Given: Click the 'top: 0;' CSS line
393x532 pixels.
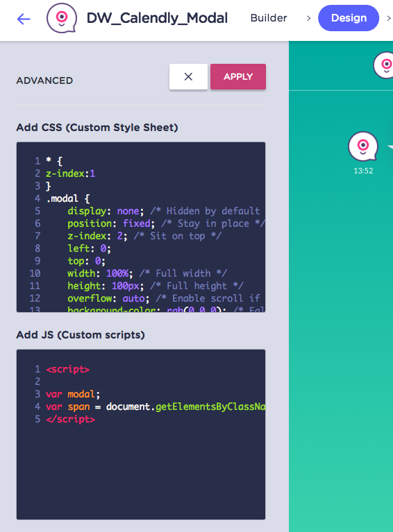Looking at the screenshot, I should point(86,261).
